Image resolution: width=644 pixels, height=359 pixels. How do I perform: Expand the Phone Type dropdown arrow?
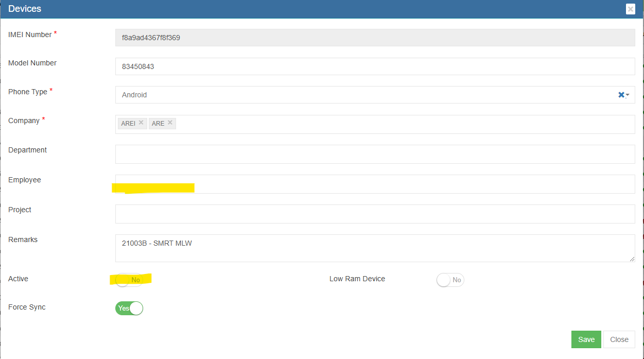(628, 95)
